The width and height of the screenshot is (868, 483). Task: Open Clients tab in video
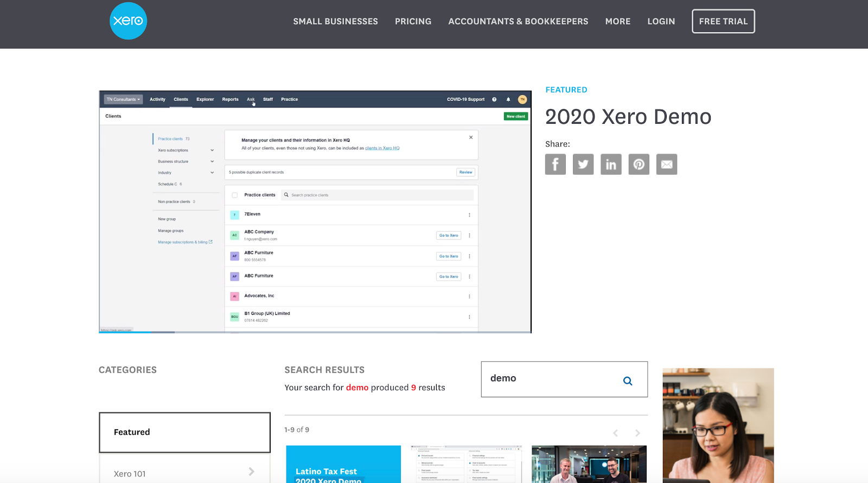click(181, 99)
